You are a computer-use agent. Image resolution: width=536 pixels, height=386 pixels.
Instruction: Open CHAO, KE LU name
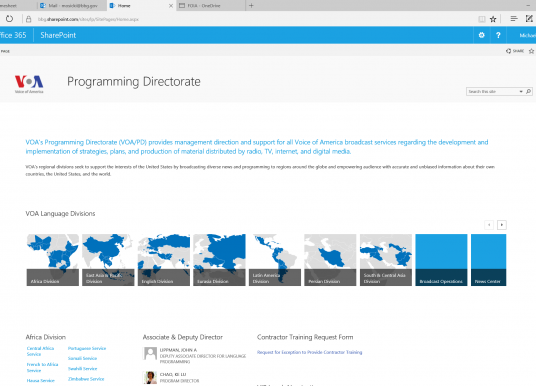tap(173, 374)
